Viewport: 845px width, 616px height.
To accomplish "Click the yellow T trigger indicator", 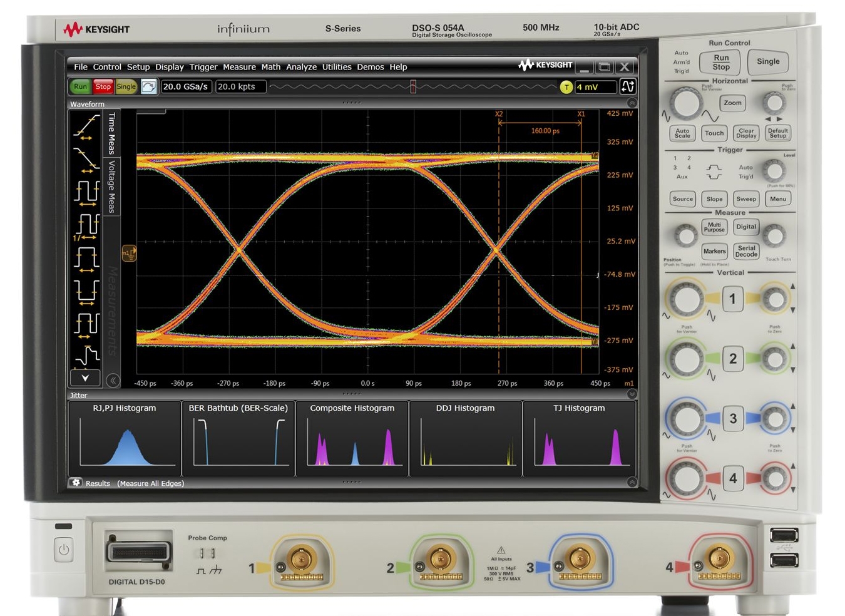I will point(566,87).
